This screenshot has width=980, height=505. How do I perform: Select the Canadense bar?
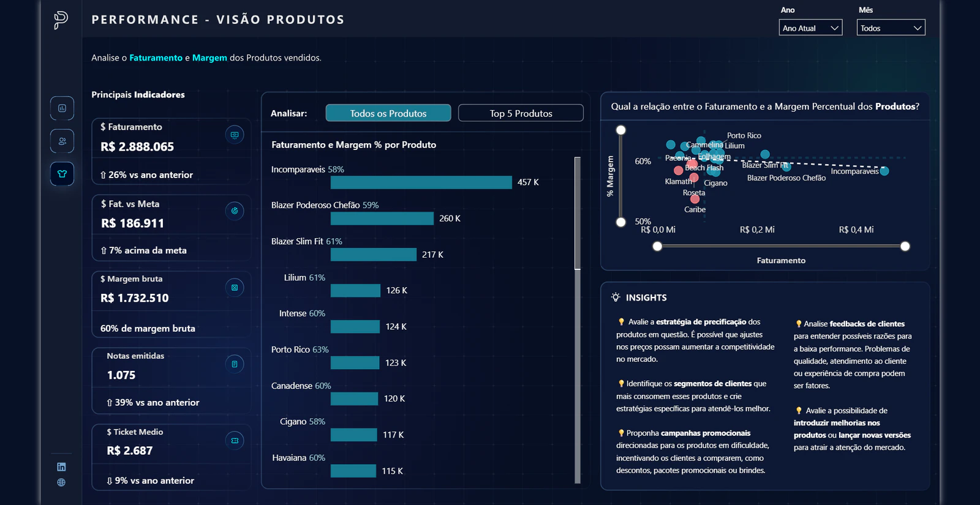[355, 399]
